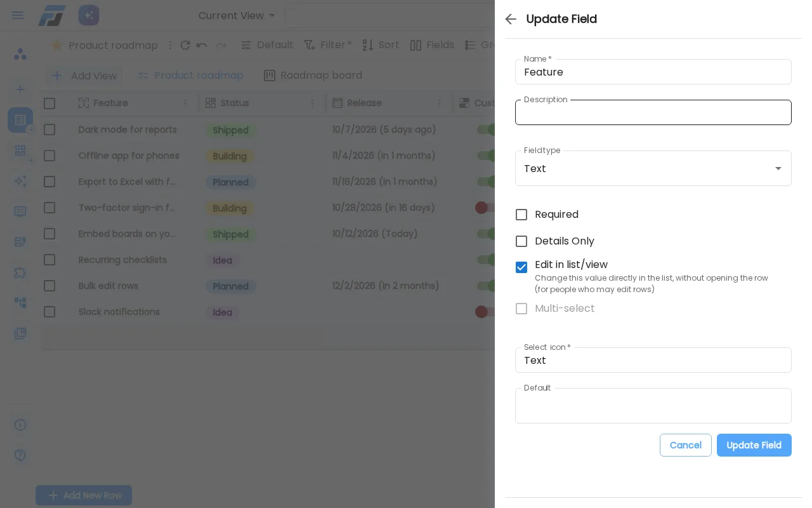The image size is (812, 508).
Task: Open the Feature column options menu
Action: (x=186, y=103)
